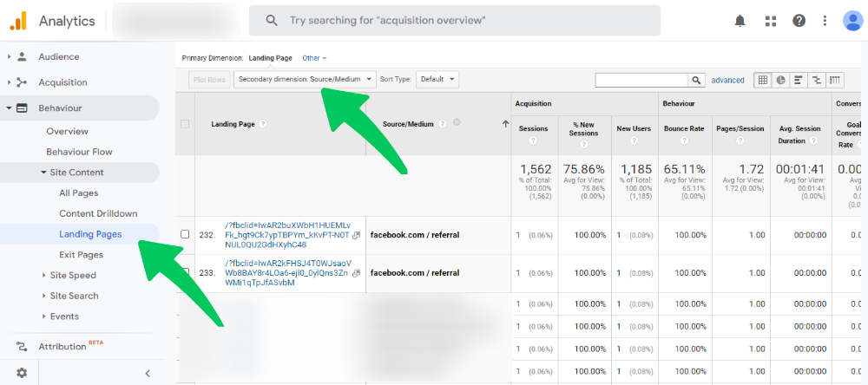Image resolution: width=868 pixels, height=385 pixels.
Task: Collapse the sidebar with chevron
Action: pos(148,374)
